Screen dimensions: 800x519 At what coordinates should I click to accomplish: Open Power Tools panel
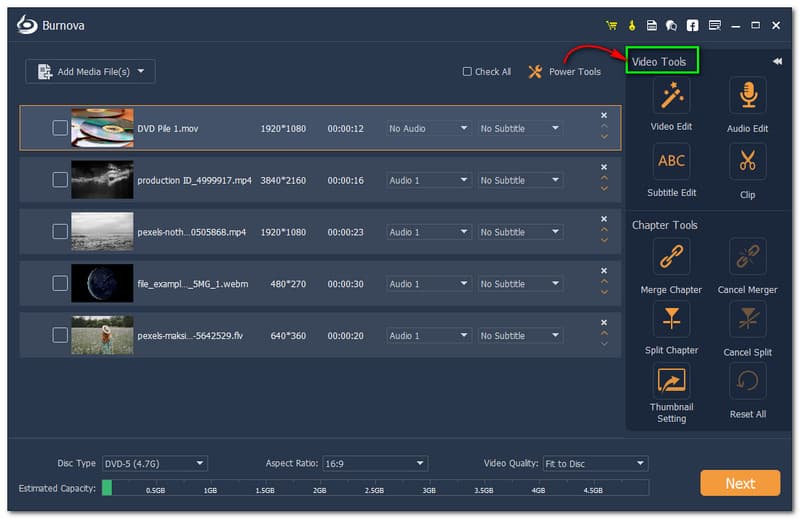(x=564, y=72)
